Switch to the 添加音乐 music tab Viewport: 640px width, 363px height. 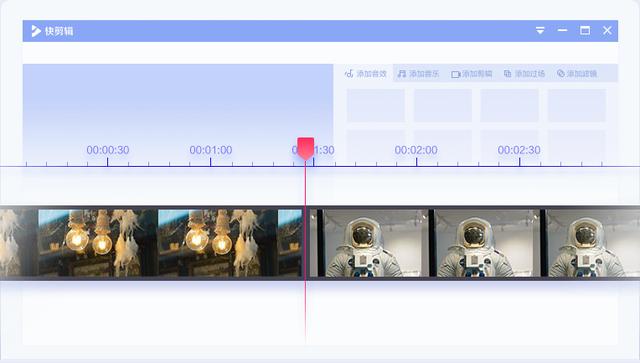[x=419, y=73]
